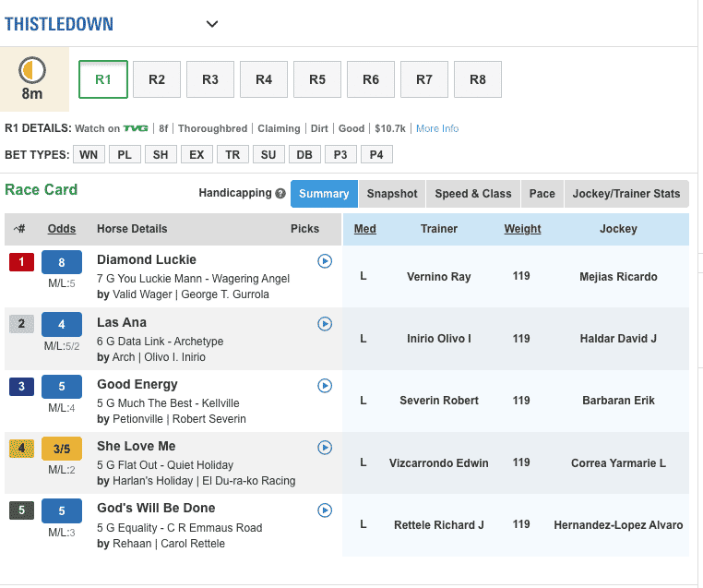Image resolution: width=703 pixels, height=588 pixels.
Task: Expand the Thistledown track dropdown chevron
Action: click(212, 24)
